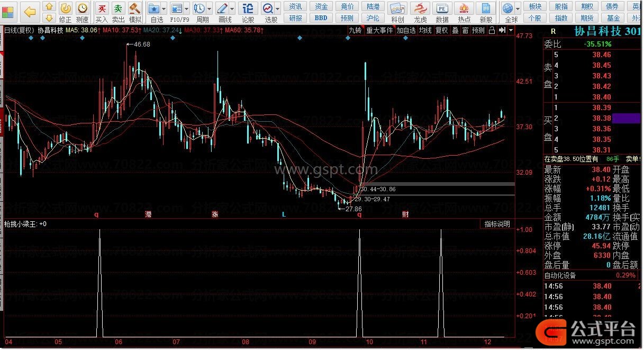Toggle the chart lock icon
Screen dimensions: 644x350
492,30
